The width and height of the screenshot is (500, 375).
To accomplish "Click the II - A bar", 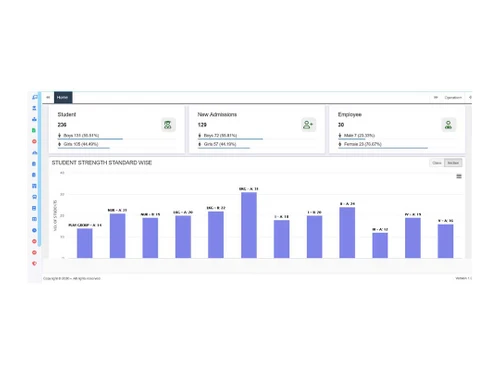I will click(347, 233).
